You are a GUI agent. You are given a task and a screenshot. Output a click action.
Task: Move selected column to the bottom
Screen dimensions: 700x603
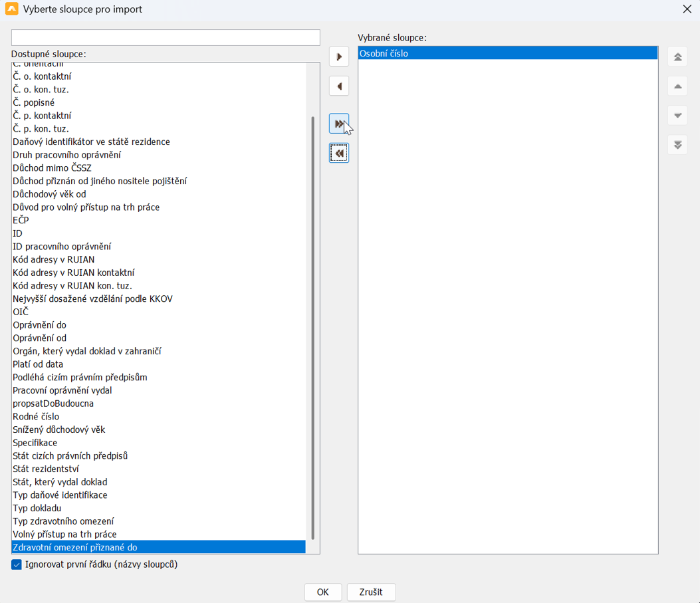point(677,144)
